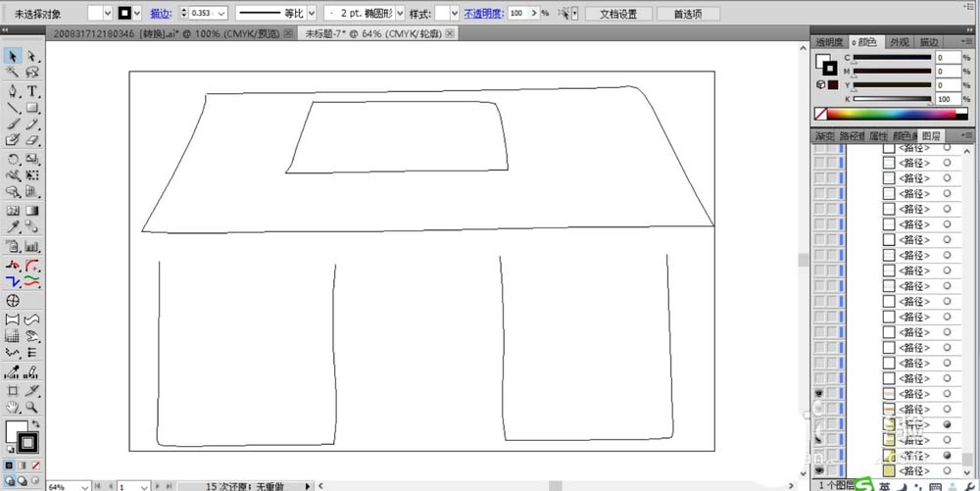Select the Zoom magnifier tool

(x=32, y=408)
